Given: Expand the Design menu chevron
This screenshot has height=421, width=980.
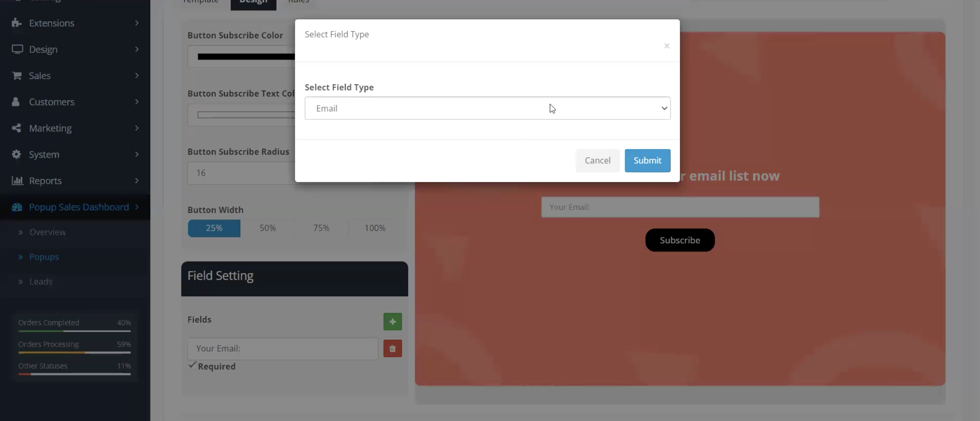Looking at the screenshot, I should [x=137, y=49].
